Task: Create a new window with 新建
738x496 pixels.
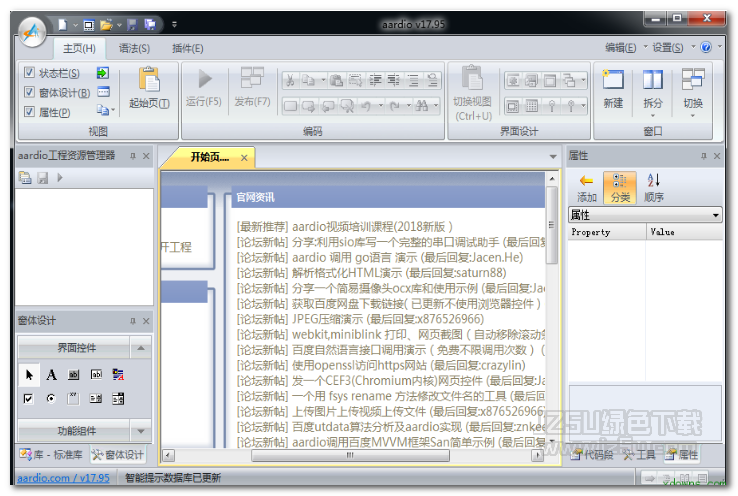Action: (613, 89)
